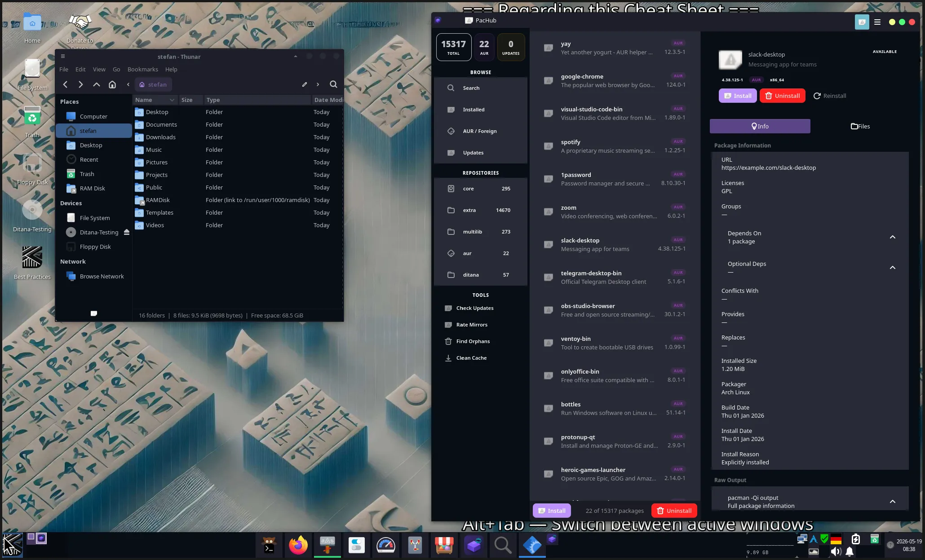This screenshot has height=560, width=925.
Task: Select the aur repository entry
Action: [x=480, y=253]
